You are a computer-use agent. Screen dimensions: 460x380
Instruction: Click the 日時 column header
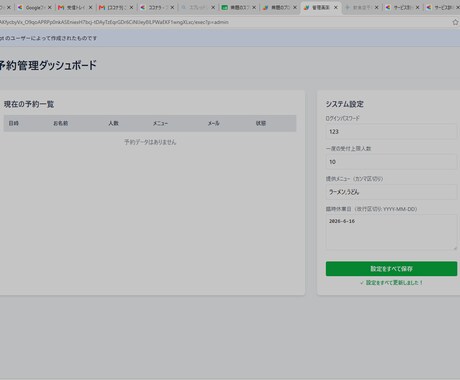coord(14,123)
